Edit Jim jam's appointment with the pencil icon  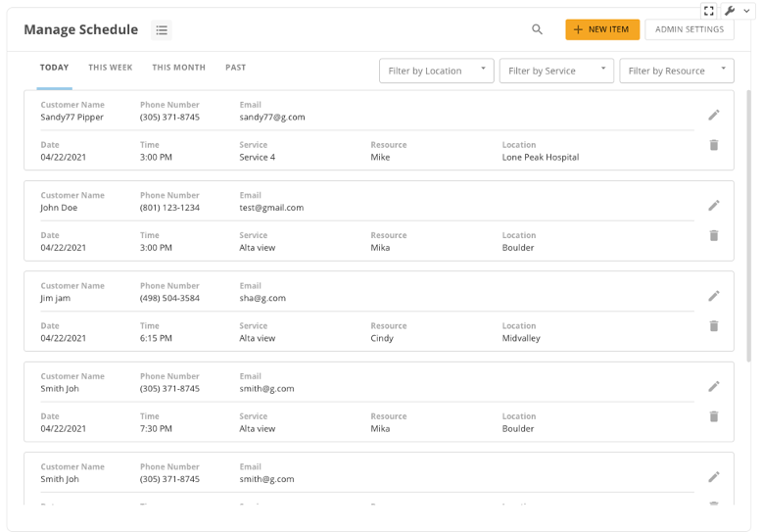713,296
